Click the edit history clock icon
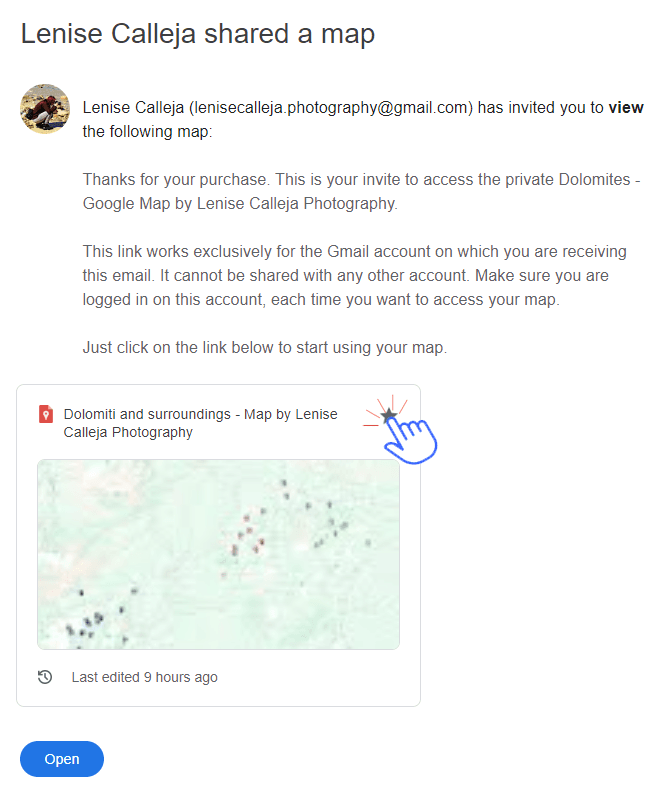664x788 pixels. point(45,677)
